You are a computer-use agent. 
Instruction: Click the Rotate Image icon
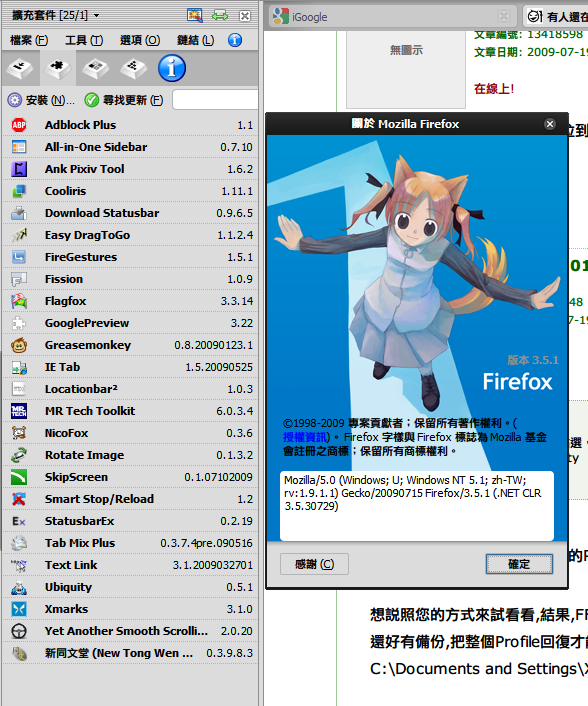pos(19,455)
